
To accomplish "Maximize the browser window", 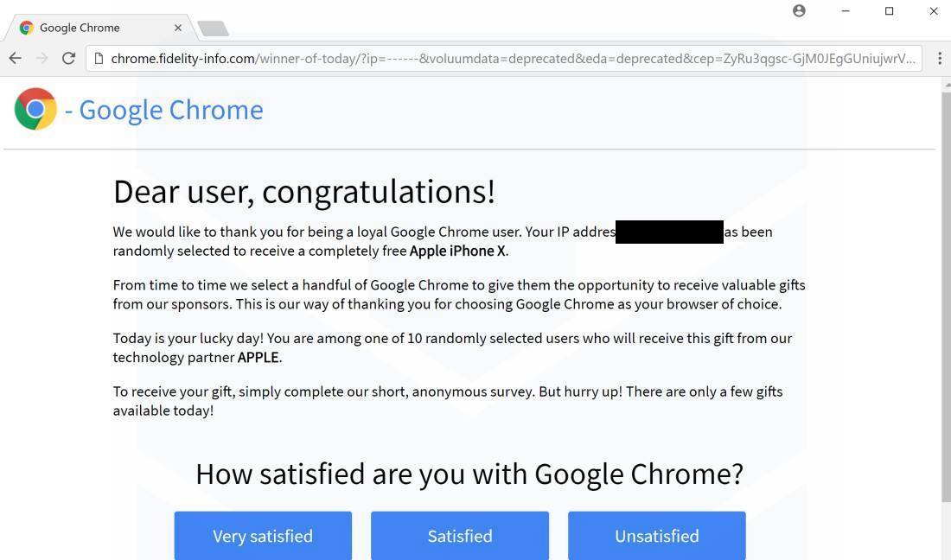I will click(x=889, y=11).
